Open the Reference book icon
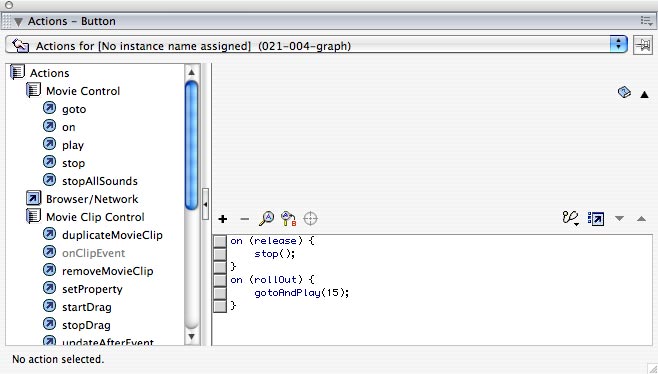 [x=624, y=92]
